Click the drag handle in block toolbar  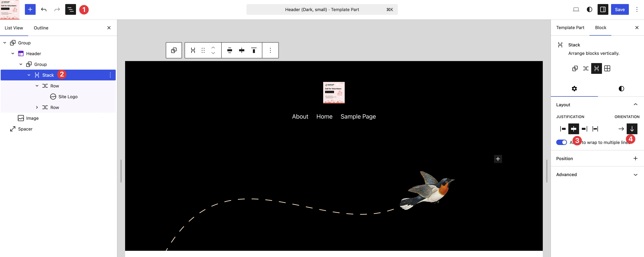tap(203, 50)
